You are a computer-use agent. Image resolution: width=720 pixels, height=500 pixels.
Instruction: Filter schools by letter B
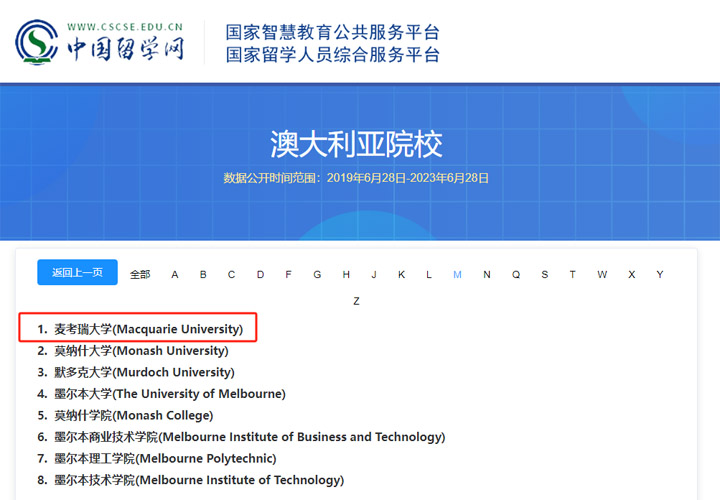(x=203, y=275)
